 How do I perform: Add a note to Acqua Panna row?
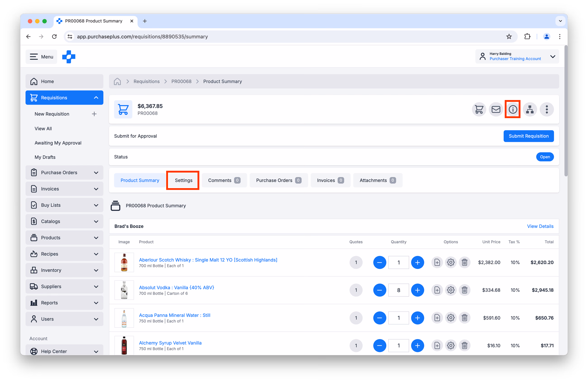pyautogui.click(x=437, y=318)
